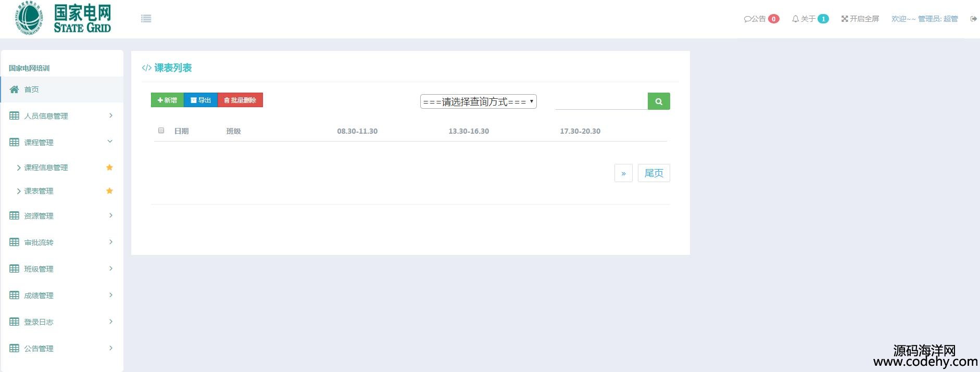Click the State Grid logo
The image size is (980, 372).
click(63, 18)
